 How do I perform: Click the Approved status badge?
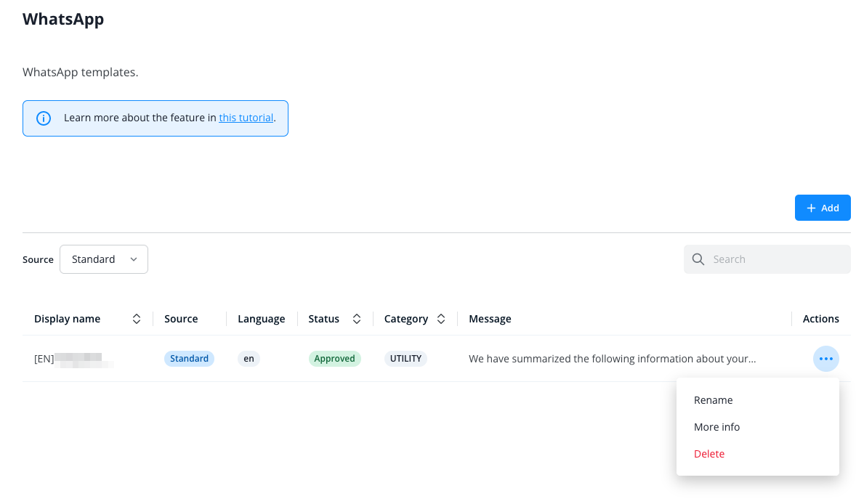(334, 359)
